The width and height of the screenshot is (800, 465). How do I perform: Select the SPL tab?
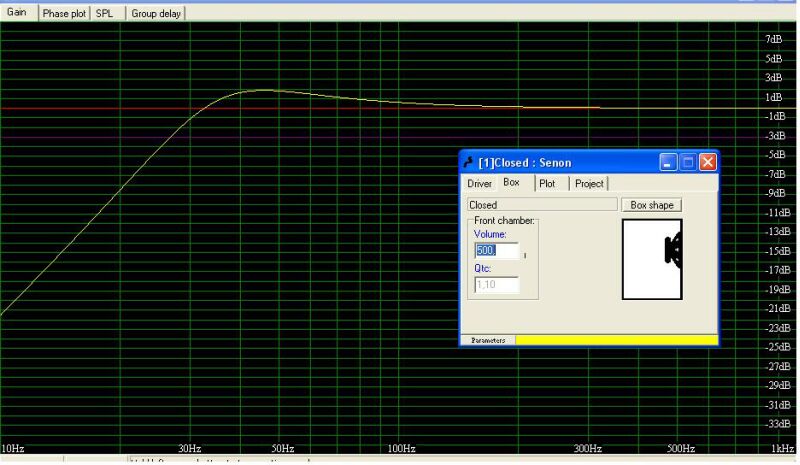click(105, 13)
